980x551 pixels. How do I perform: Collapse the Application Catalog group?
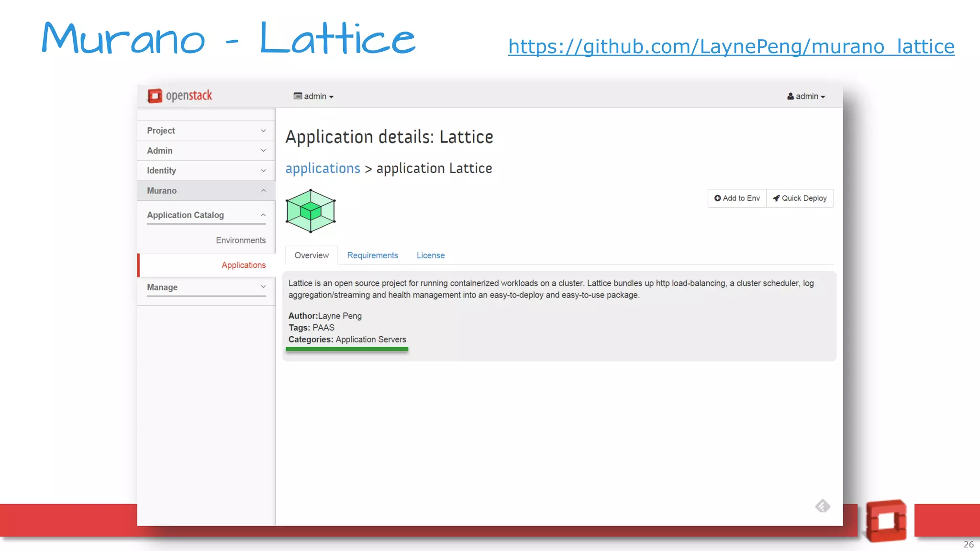(206, 215)
